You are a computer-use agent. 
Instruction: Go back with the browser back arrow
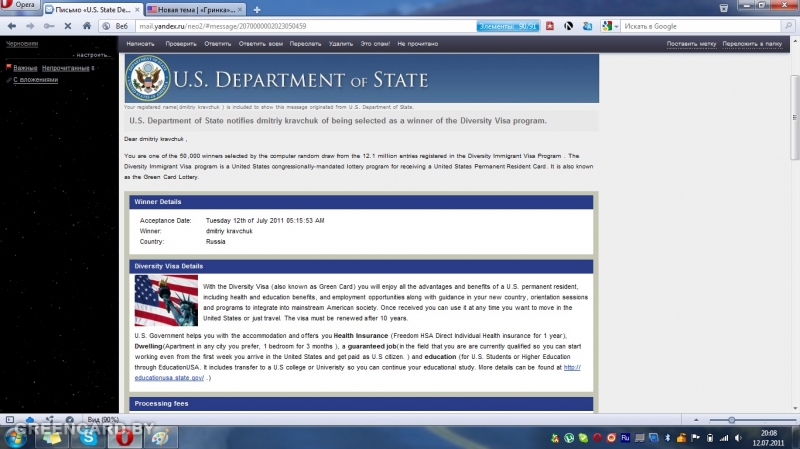pos(12,26)
